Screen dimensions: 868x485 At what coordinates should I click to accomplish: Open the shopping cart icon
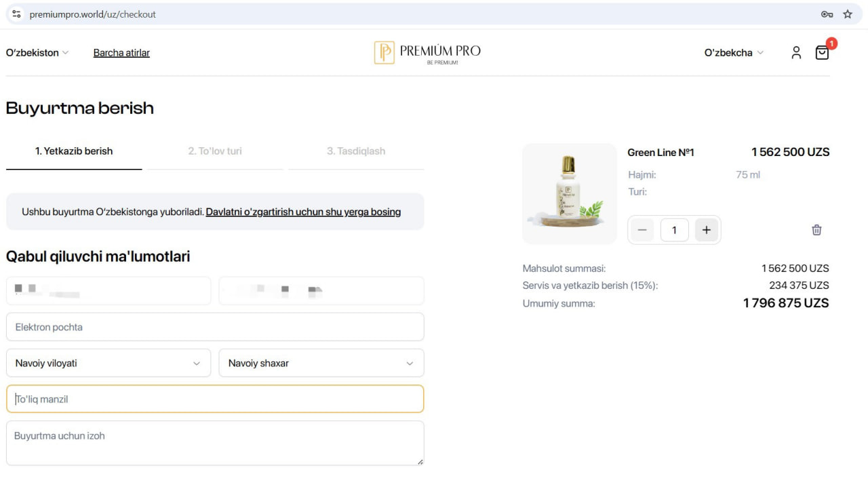click(822, 53)
